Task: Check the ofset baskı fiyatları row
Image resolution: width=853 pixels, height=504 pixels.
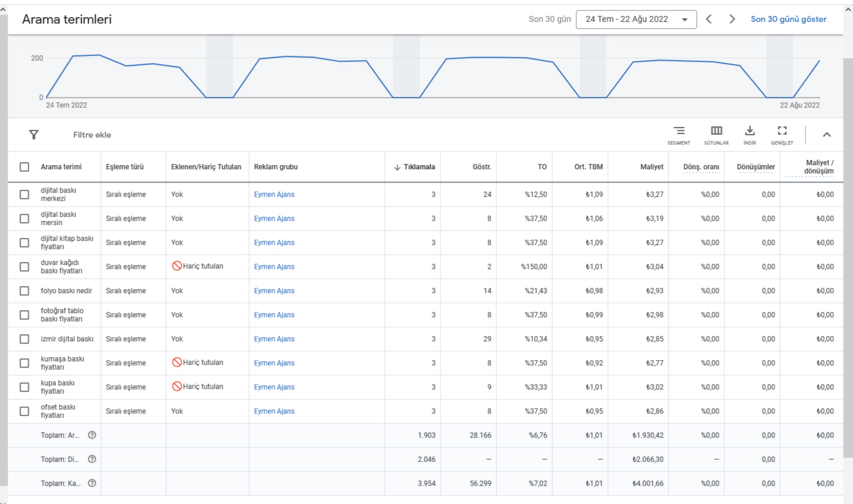Action: pyautogui.click(x=24, y=411)
